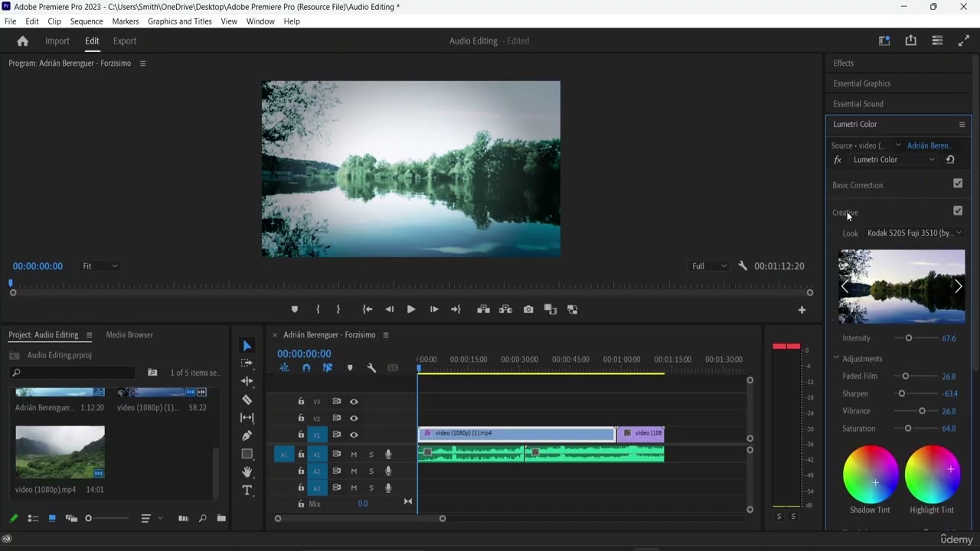The width and height of the screenshot is (980, 551).
Task: Select the Rectangle tool
Action: [247, 454]
